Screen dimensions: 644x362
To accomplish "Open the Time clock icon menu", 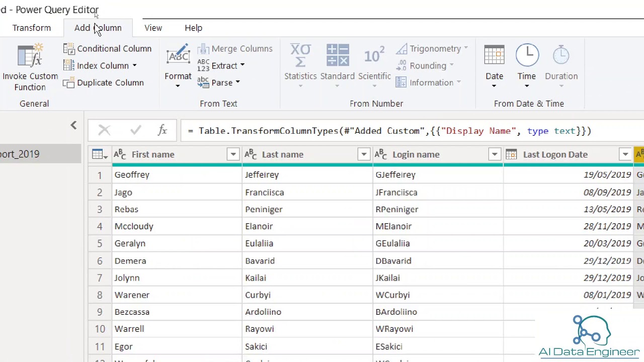I will click(527, 55).
